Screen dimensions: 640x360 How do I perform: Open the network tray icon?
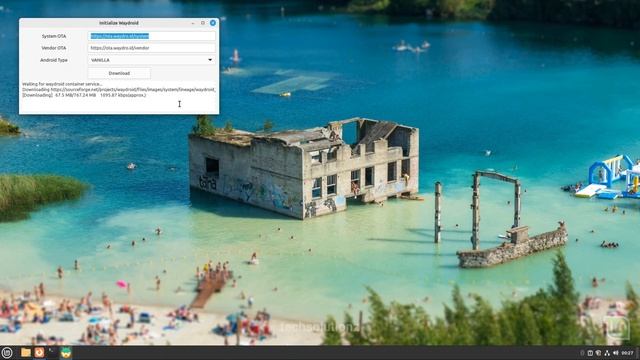607,353
